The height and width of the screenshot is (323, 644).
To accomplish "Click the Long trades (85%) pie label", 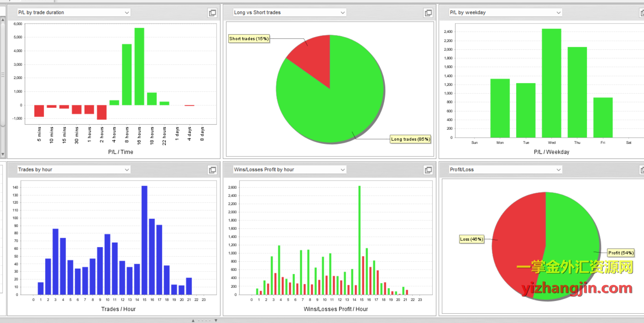I will point(410,139).
